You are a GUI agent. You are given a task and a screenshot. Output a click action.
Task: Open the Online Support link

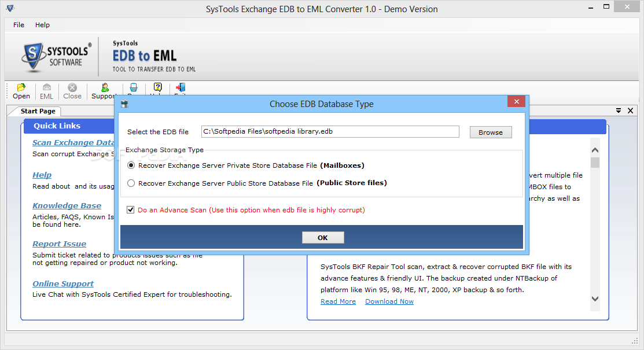[63, 284]
